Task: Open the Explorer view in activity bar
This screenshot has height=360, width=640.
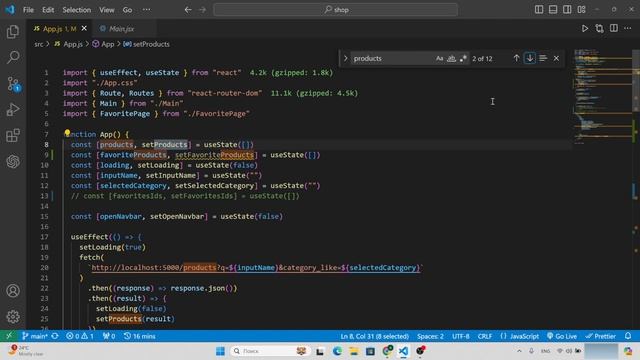Action: (13, 31)
